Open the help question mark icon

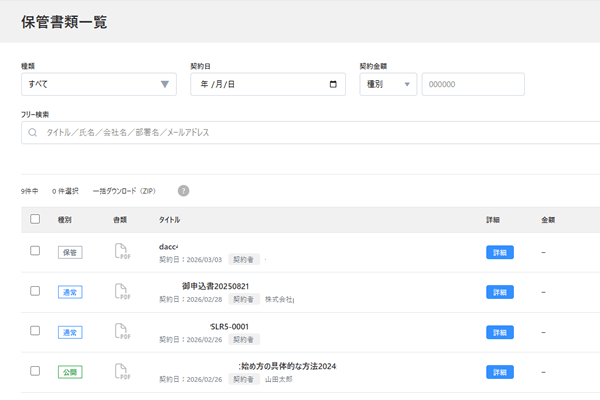[x=183, y=191]
